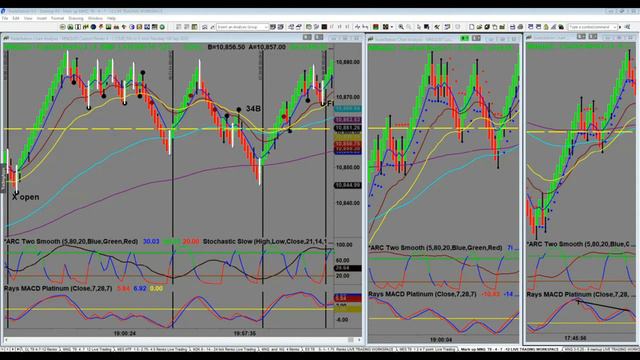Open the Insert menu
640x360 pixels.
coord(42,18)
